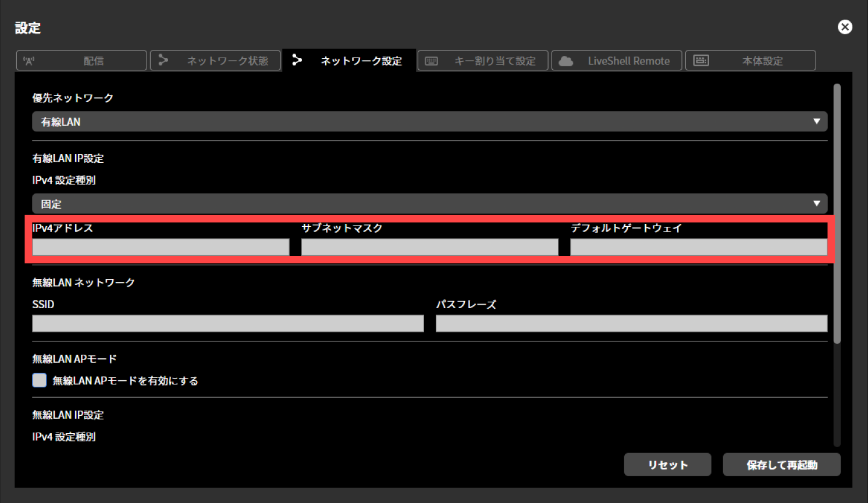Select the キー割り当て設定 tab
Screen dimensions: 868x503
coord(482,60)
